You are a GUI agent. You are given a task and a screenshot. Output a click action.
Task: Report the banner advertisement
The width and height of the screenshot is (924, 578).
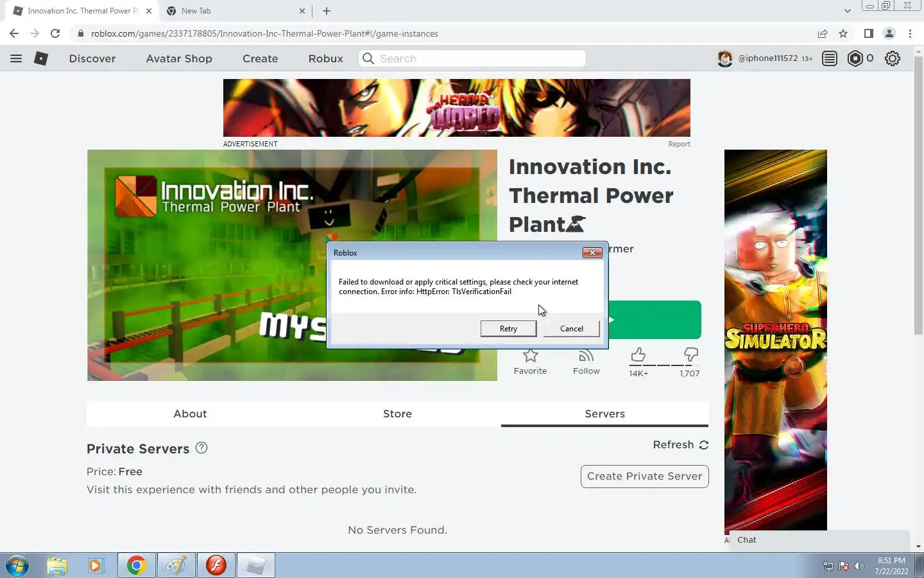tap(679, 144)
